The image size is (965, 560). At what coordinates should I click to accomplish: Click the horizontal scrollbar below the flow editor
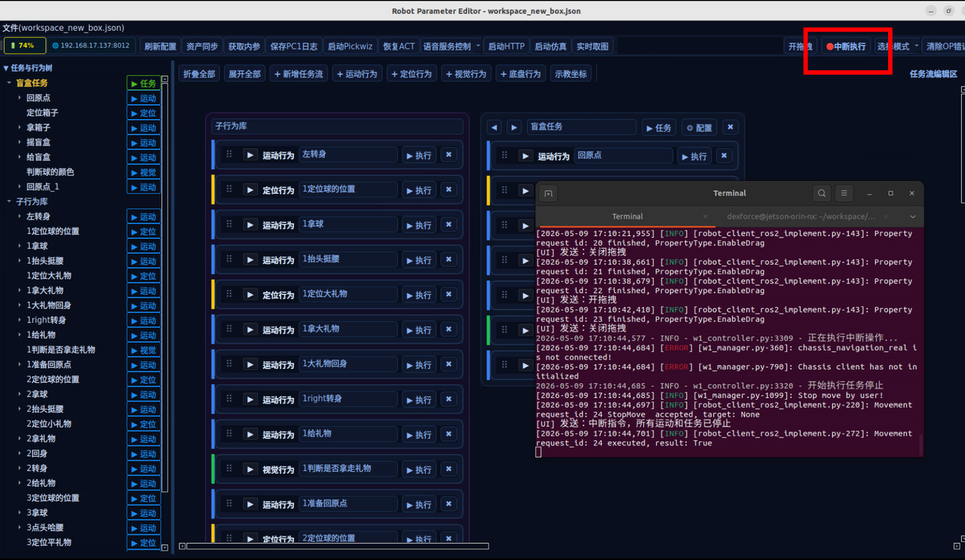pyautogui.click(x=338, y=546)
